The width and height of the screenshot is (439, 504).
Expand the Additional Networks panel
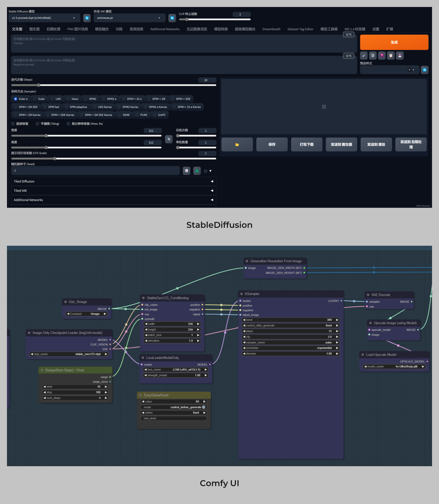coord(114,200)
